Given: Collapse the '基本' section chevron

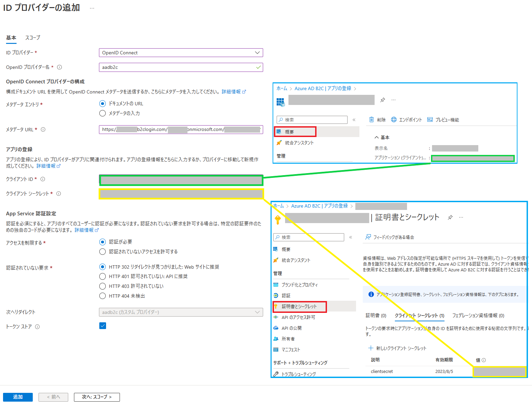Looking at the screenshot, I should click(x=377, y=137).
